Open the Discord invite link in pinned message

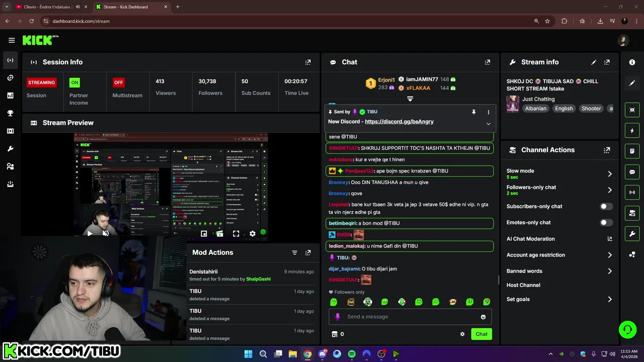point(399,122)
